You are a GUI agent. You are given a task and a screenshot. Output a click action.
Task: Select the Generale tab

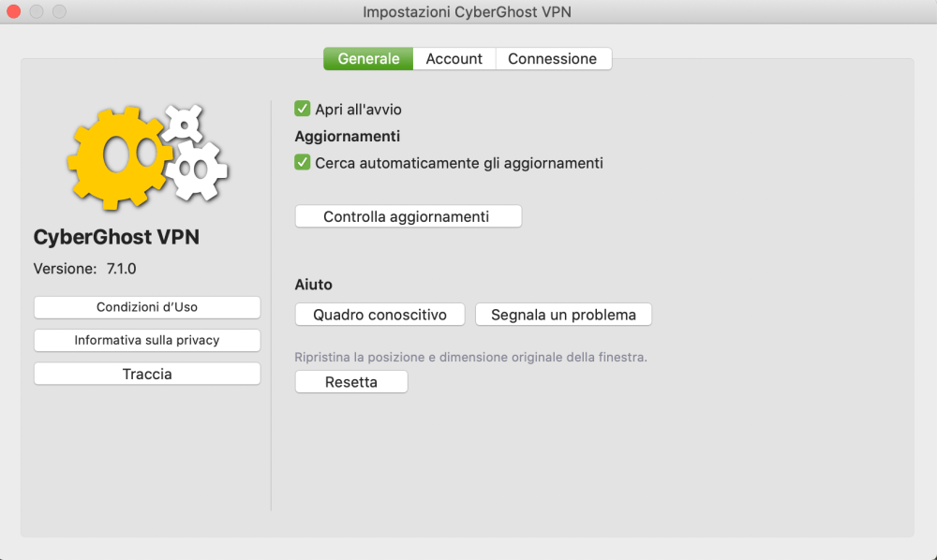coord(368,58)
